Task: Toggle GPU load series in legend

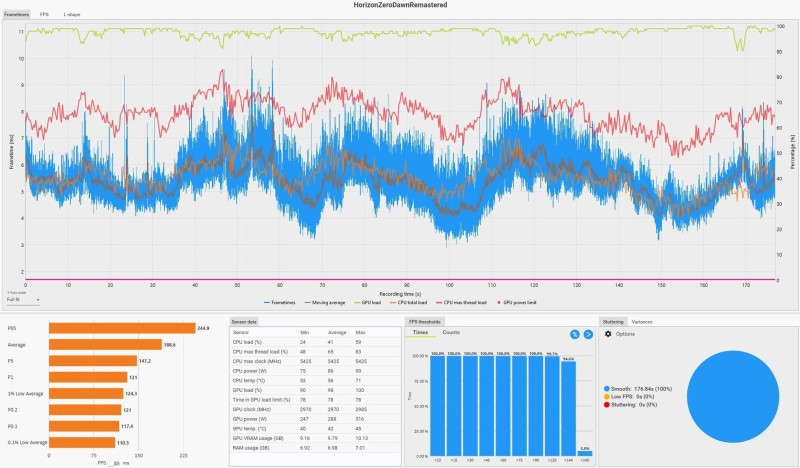Action: click(367, 303)
